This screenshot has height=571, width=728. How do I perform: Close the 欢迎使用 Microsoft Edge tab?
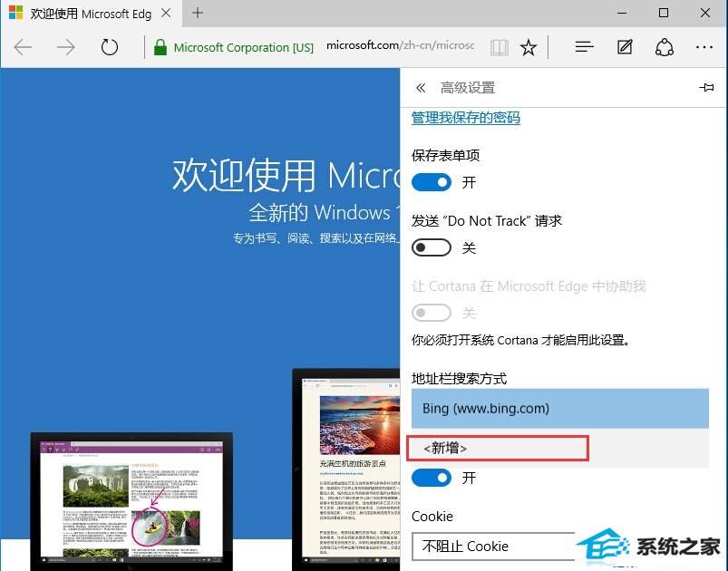166,13
